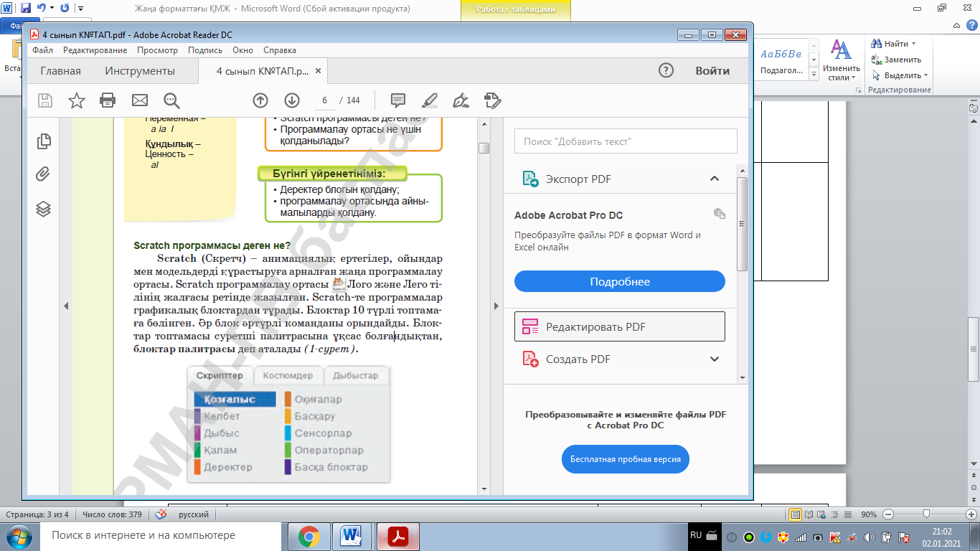Zoom out with minus button in Word
This screenshot has height=551, width=980.
(888, 514)
